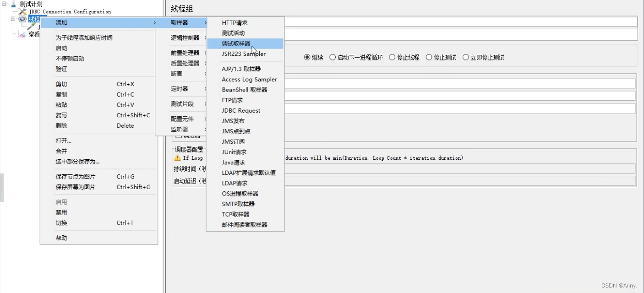
Task: Click 禁用 in context menu
Action: (99, 212)
